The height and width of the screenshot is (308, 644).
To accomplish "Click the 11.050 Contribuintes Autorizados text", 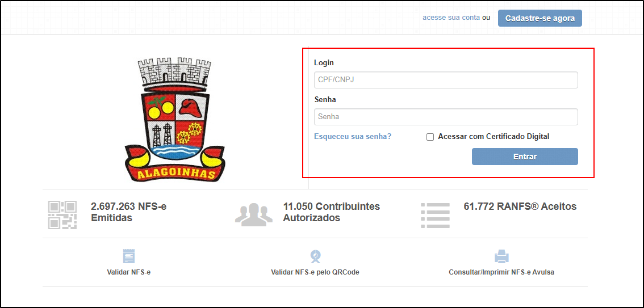I will tap(332, 212).
